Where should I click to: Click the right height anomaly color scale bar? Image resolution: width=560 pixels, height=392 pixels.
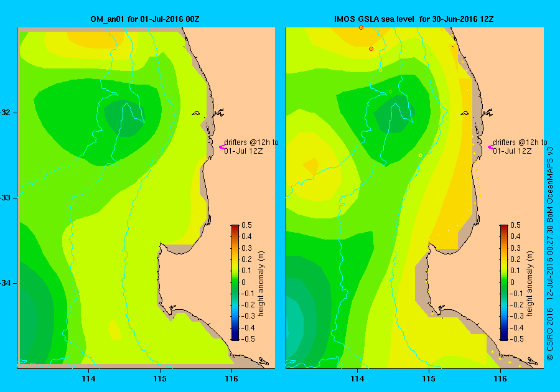coord(503,282)
